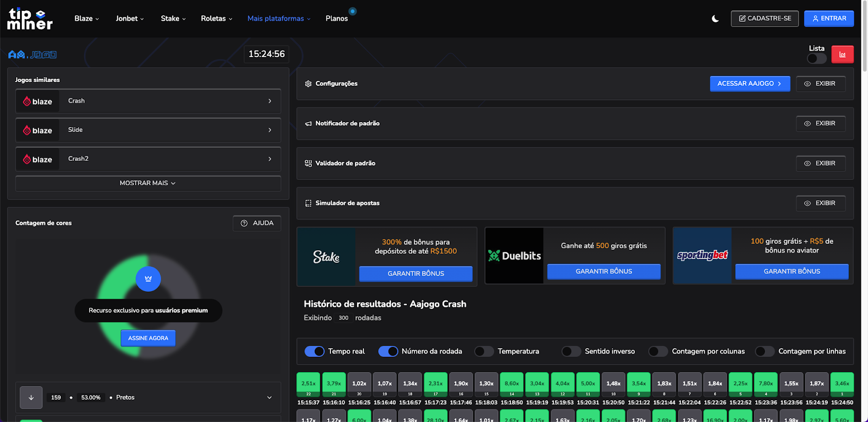Click the red chart view icon
The height and width of the screenshot is (422, 868).
843,54
